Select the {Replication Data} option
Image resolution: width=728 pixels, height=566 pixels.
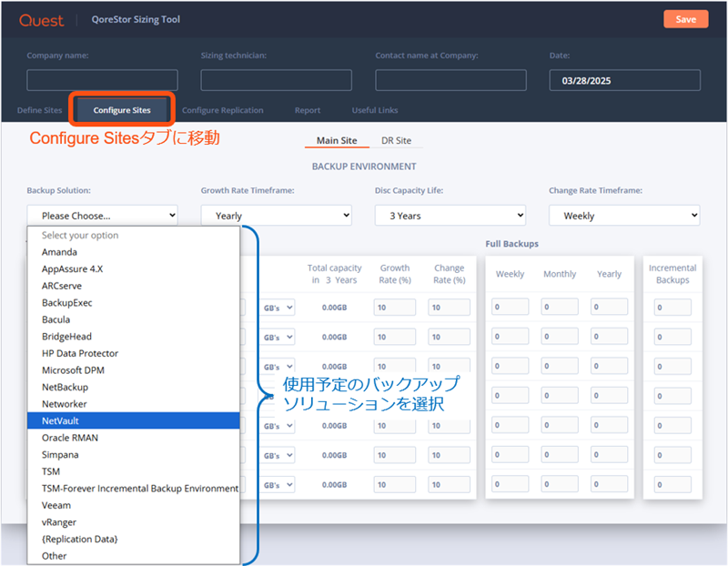tap(134, 539)
